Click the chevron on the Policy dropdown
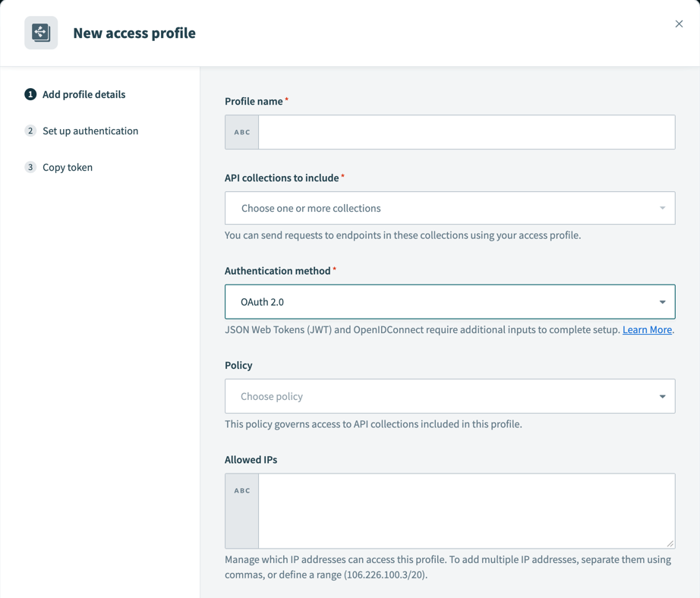The width and height of the screenshot is (700, 598). click(661, 396)
